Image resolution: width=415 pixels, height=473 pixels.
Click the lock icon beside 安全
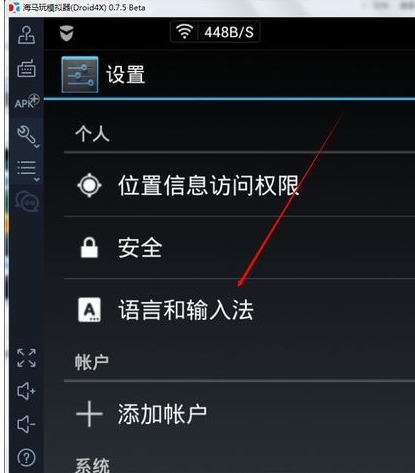(89, 248)
